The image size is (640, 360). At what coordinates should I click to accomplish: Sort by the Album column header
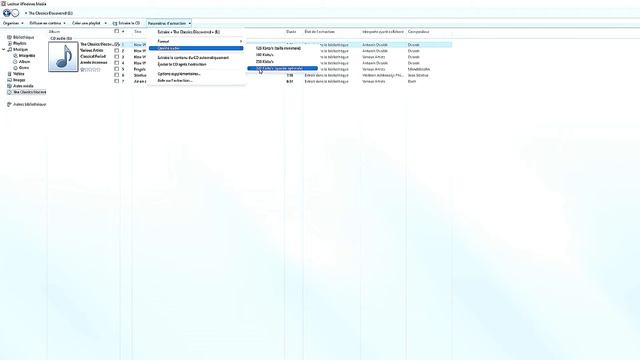tap(54, 31)
